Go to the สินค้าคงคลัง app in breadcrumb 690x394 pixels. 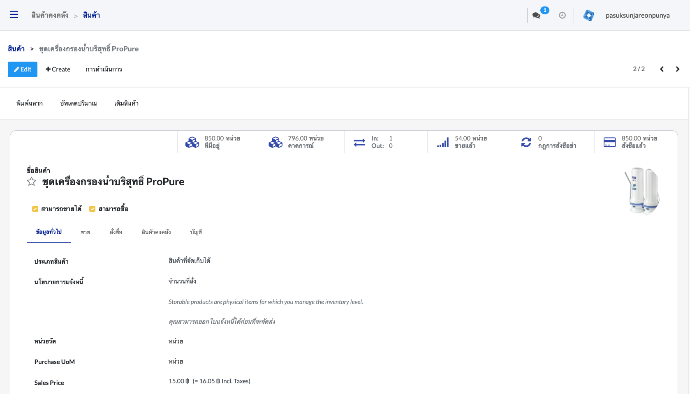pos(50,15)
